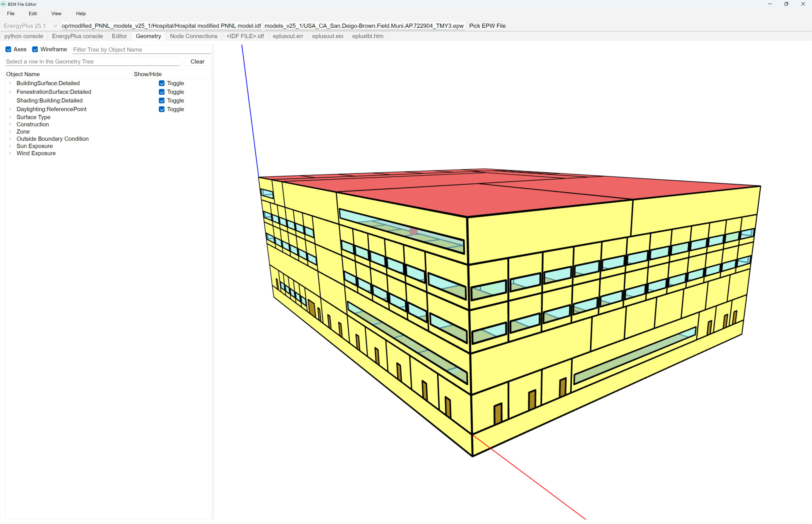
Task: Toggle visibility of BuildingSurface:Detailed
Action: point(162,83)
